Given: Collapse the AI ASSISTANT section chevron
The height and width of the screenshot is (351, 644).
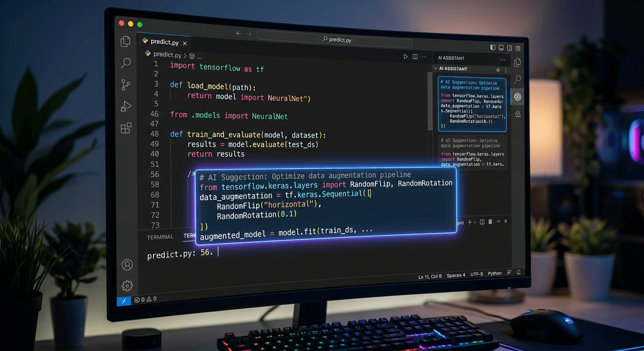Looking at the screenshot, I should [x=435, y=69].
